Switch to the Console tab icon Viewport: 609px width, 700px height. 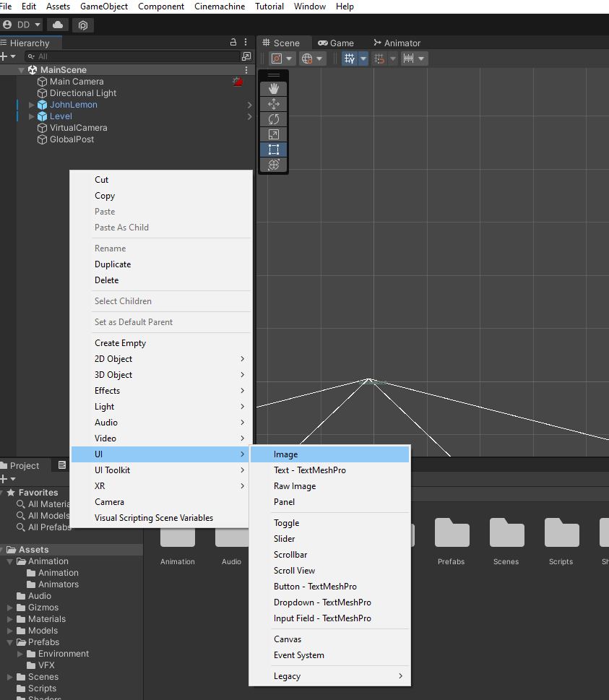pyautogui.click(x=62, y=465)
